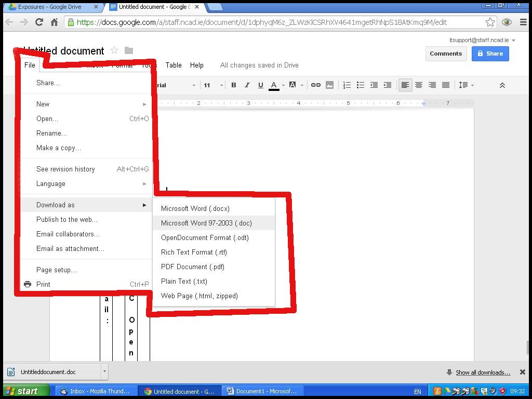This screenshot has height=399, width=532.
Task: Open the font size dropdown
Action: 213,85
